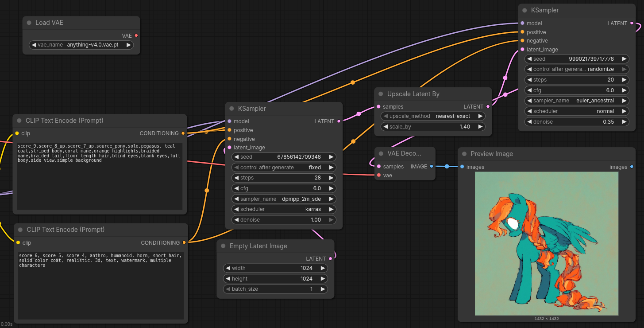The width and height of the screenshot is (644, 328).
Task: Click the images output port on Preview Image
Action: pyautogui.click(x=632, y=167)
